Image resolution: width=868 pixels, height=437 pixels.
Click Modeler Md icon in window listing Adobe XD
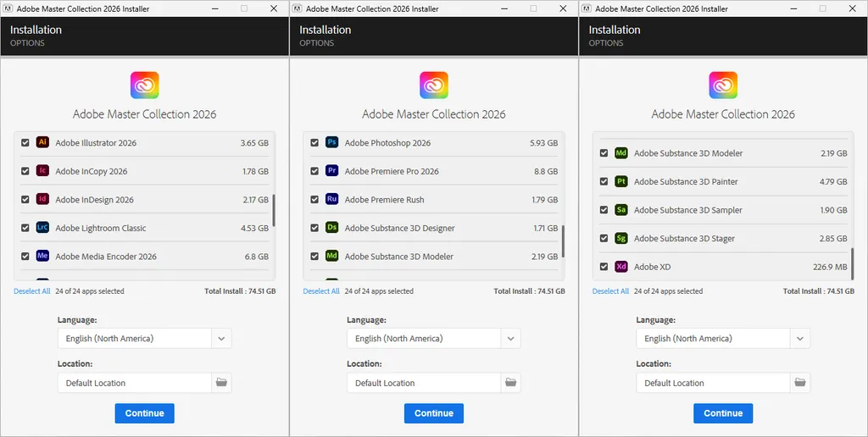tap(621, 152)
